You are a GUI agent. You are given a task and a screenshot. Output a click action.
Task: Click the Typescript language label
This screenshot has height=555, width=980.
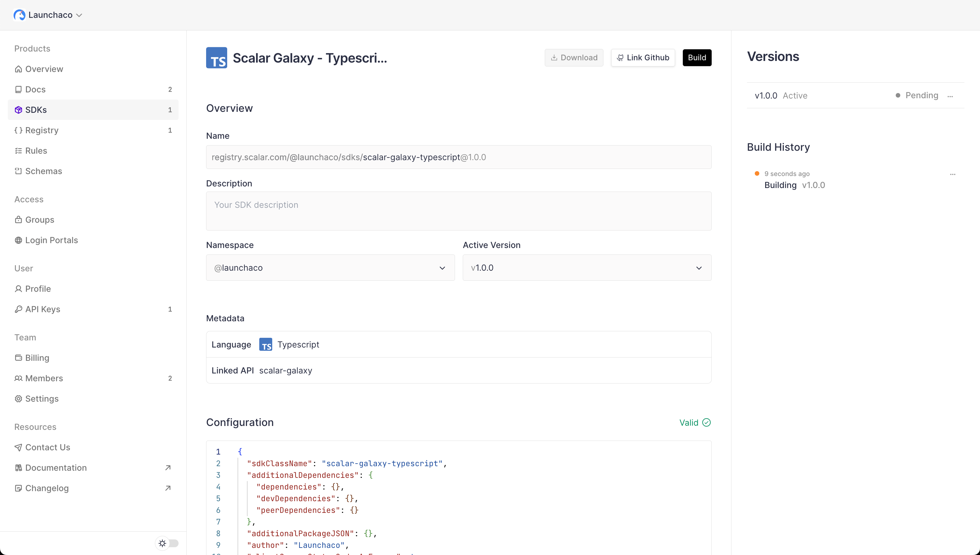coord(298,345)
